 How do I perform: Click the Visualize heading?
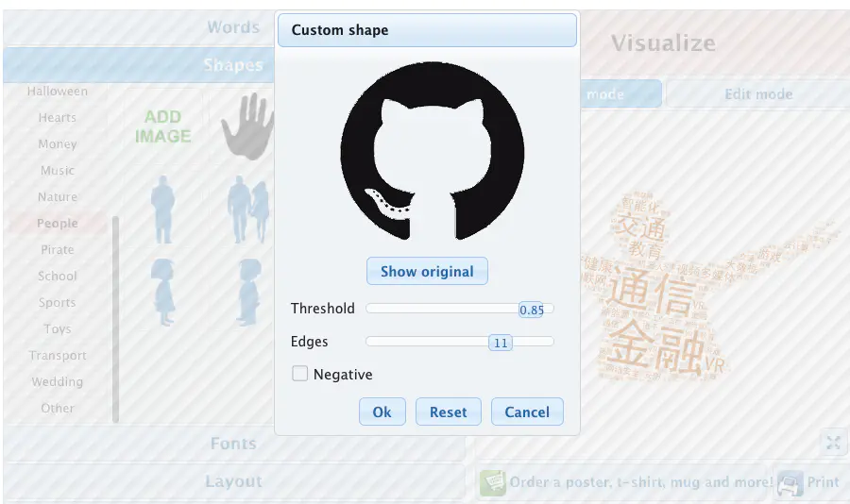(664, 43)
